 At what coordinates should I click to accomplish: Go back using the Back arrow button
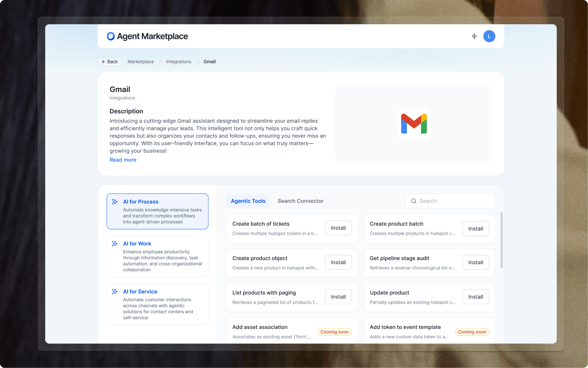tap(110, 62)
